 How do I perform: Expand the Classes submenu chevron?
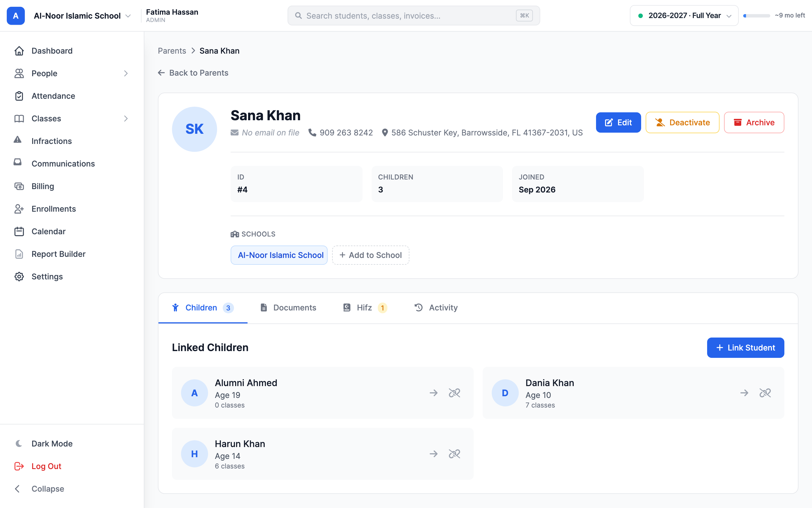coord(126,119)
